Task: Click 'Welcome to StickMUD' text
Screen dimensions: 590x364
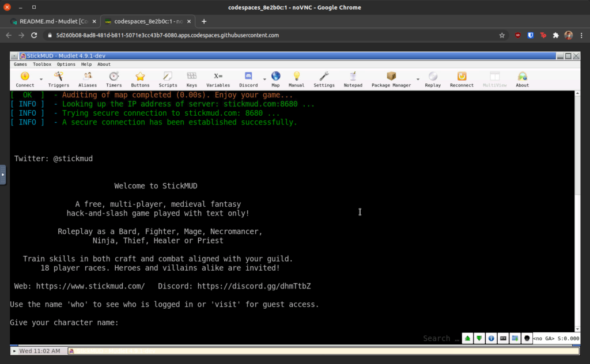Action: [x=156, y=186]
